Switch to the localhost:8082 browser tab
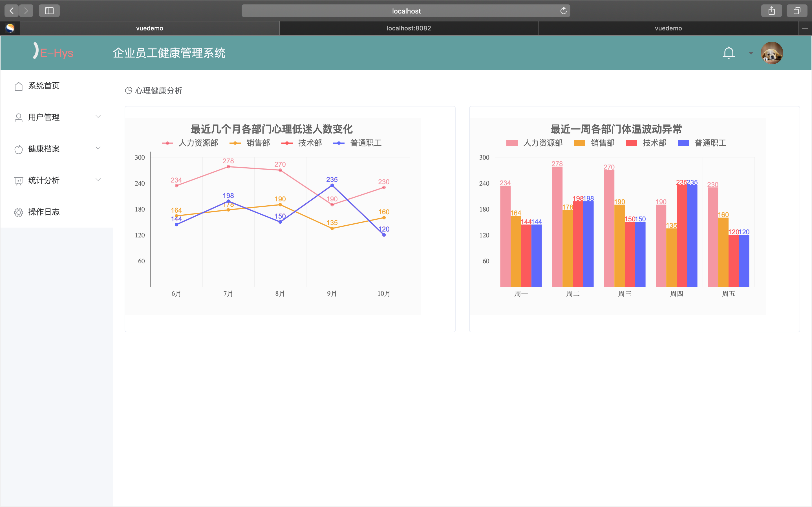 [x=409, y=28]
